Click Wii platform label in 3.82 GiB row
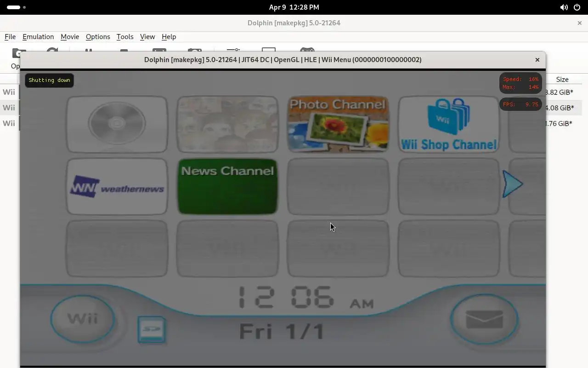The height and width of the screenshot is (368, 588). [9, 92]
